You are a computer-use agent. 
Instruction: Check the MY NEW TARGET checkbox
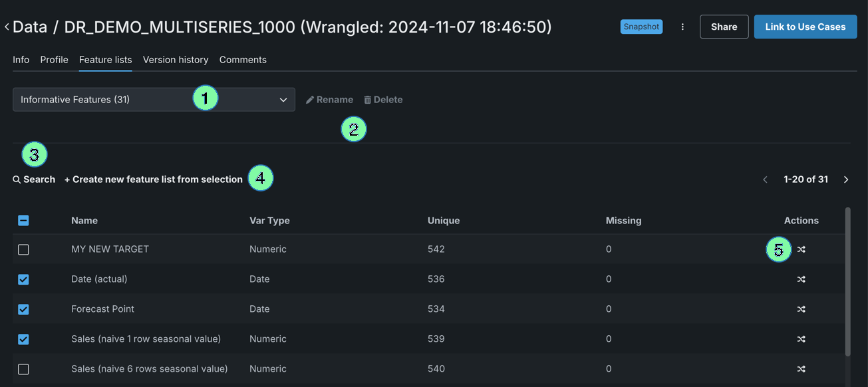(23, 249)
